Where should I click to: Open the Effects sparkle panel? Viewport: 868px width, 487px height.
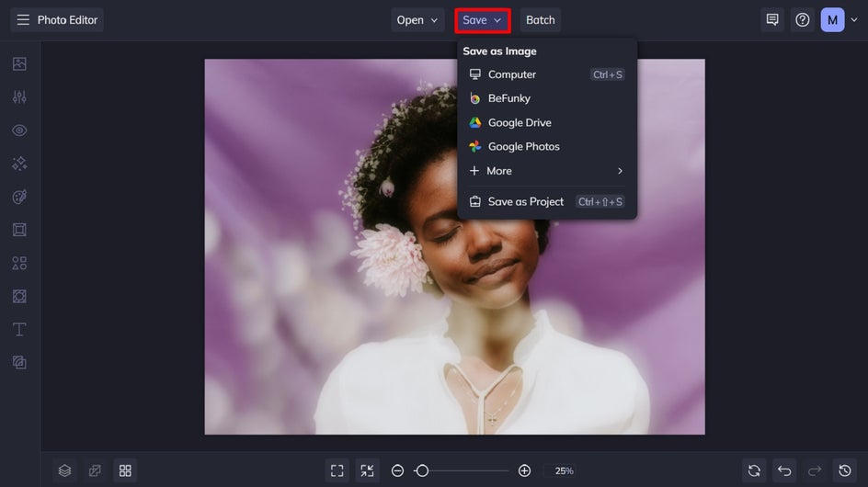19,164
